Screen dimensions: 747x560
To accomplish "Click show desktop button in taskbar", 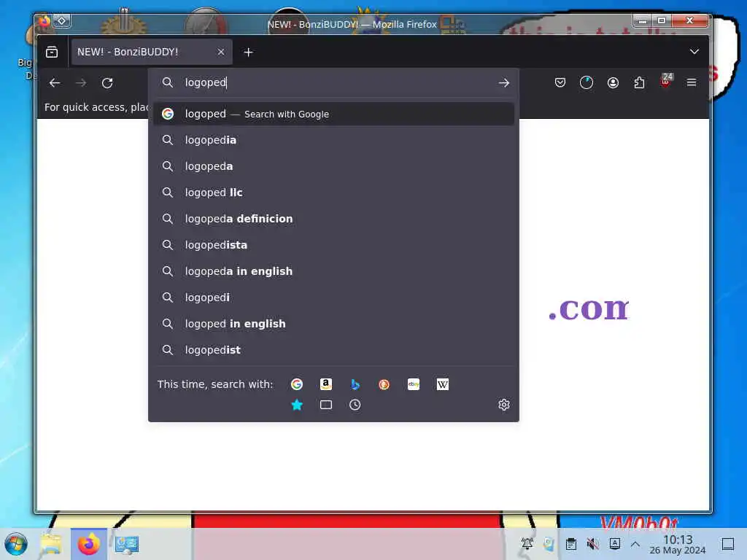I will (728, 544).
